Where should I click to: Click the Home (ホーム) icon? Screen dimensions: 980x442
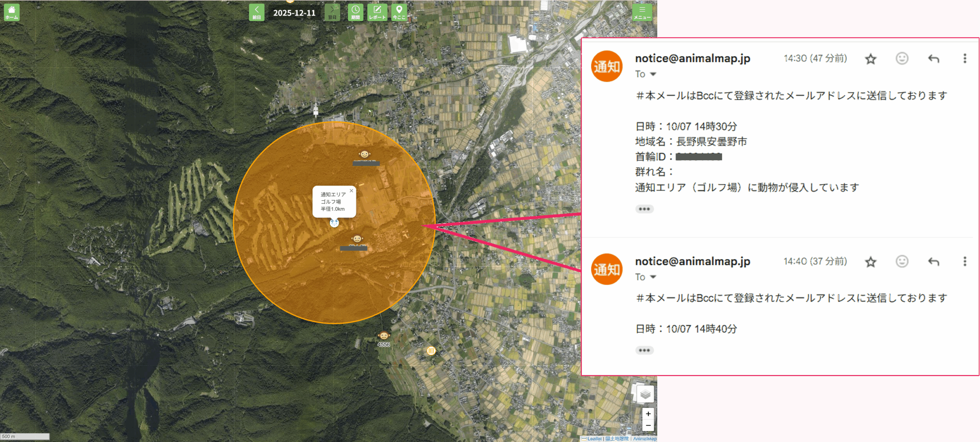(x=11, y=12)
